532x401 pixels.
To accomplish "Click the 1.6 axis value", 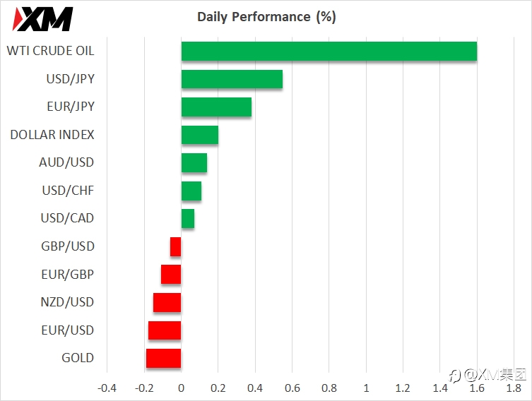I will [477, 388].
